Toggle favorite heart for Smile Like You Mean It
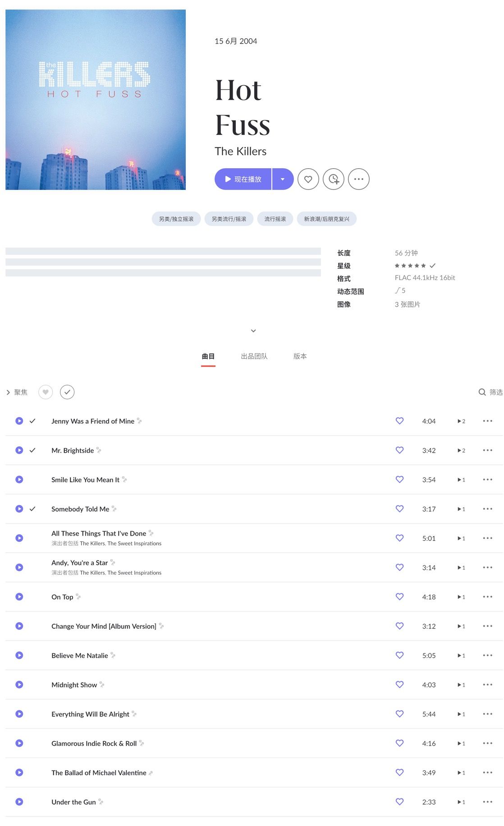The image size is (504, 826). [x=399, y=479]
